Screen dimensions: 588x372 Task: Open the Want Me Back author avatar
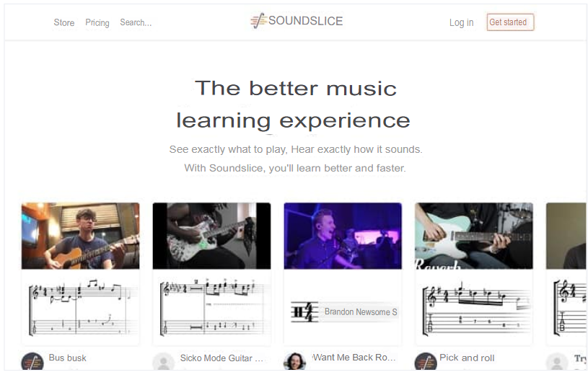(295, 361)
